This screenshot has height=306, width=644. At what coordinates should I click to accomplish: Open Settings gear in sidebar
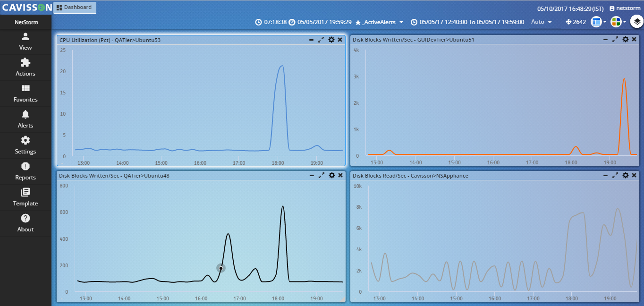click(25, 145)
